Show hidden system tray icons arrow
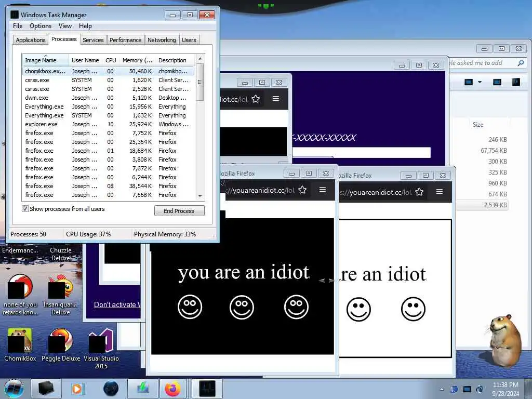Screen dimensions: 532x399 point(442,389)
